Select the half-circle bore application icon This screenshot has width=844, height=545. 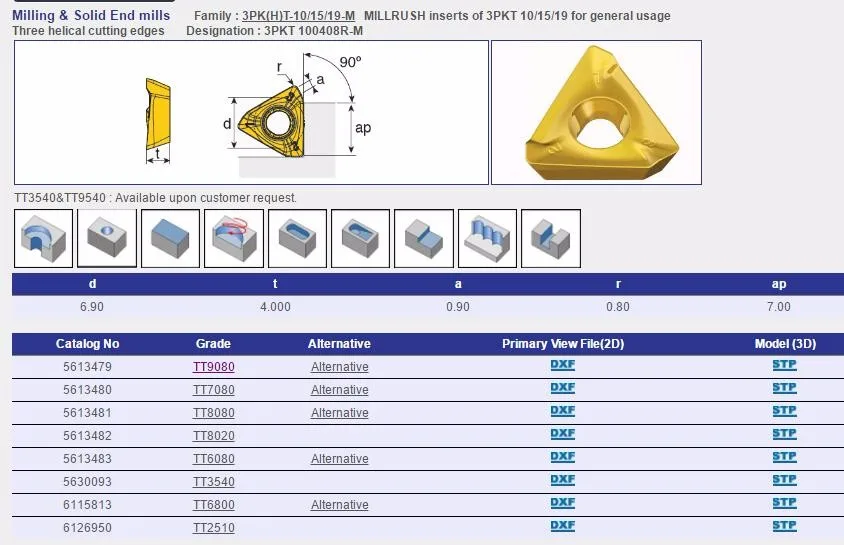43,238
